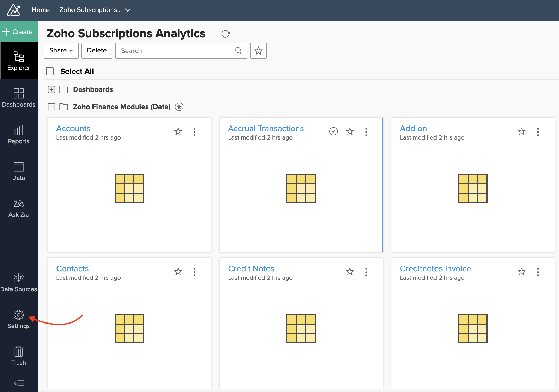Toggle favorite star on Accrual Transactions table
This screenshot has height=392, width=559.
click(350, 131)
